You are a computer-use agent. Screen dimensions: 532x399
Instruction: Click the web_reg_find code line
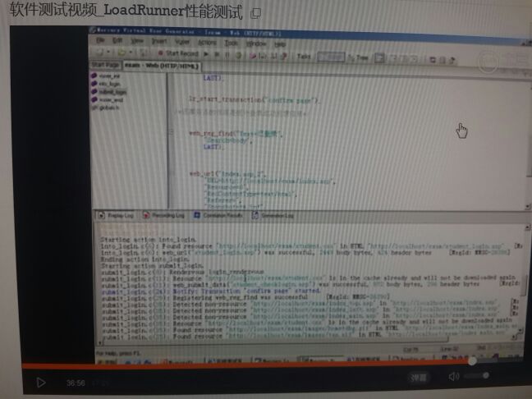[x=235, y=133]
